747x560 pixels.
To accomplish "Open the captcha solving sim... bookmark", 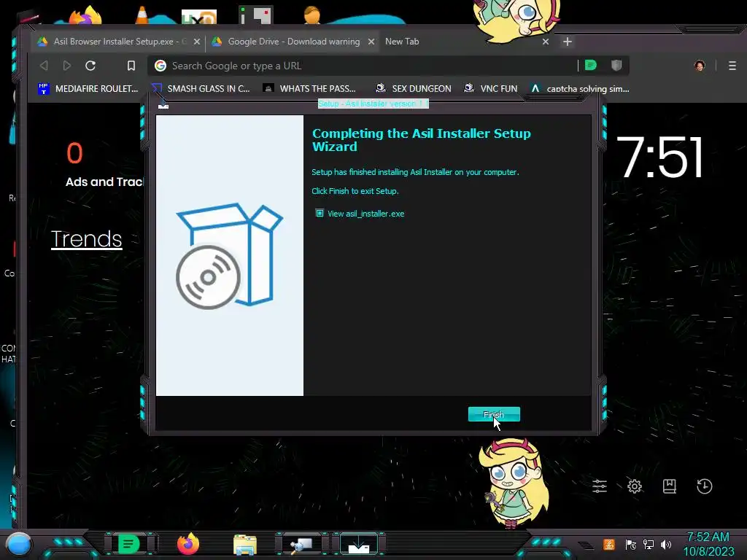I will (580, 88).
